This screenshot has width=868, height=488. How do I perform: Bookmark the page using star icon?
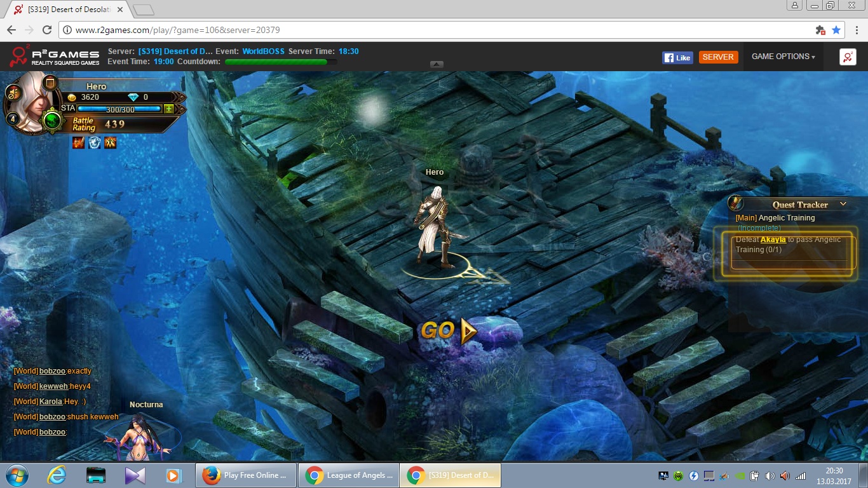pyautogui.click(x=836, y=30)
